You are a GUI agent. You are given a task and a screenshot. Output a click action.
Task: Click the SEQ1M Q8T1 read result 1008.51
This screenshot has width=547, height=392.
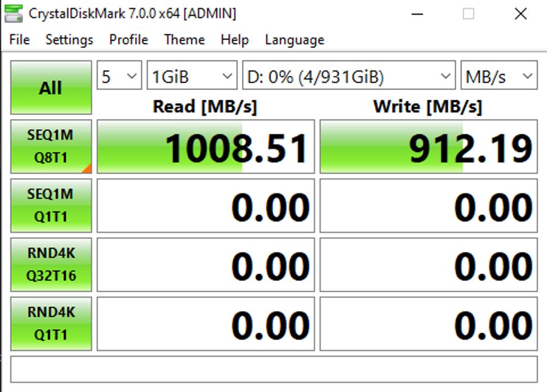tap(205, 146)
